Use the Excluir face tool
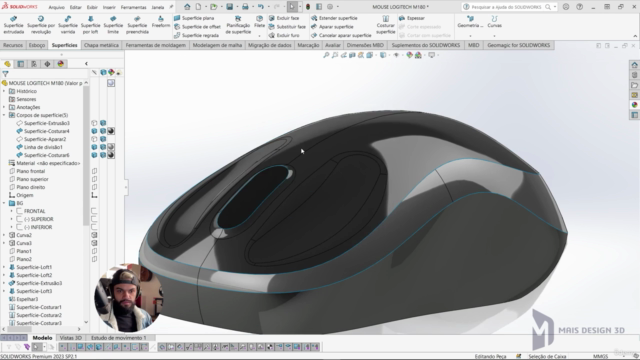This screenshot has width=640, height=360. pyautogui.click(x=284, y=18)
